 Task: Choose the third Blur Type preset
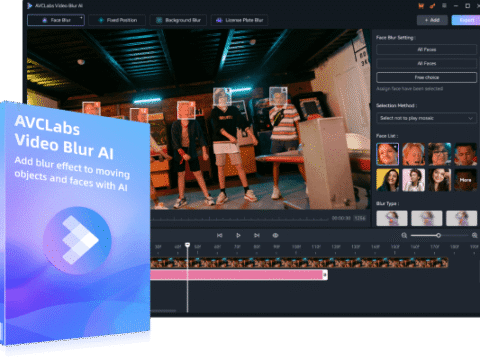(x=462, y=218)
